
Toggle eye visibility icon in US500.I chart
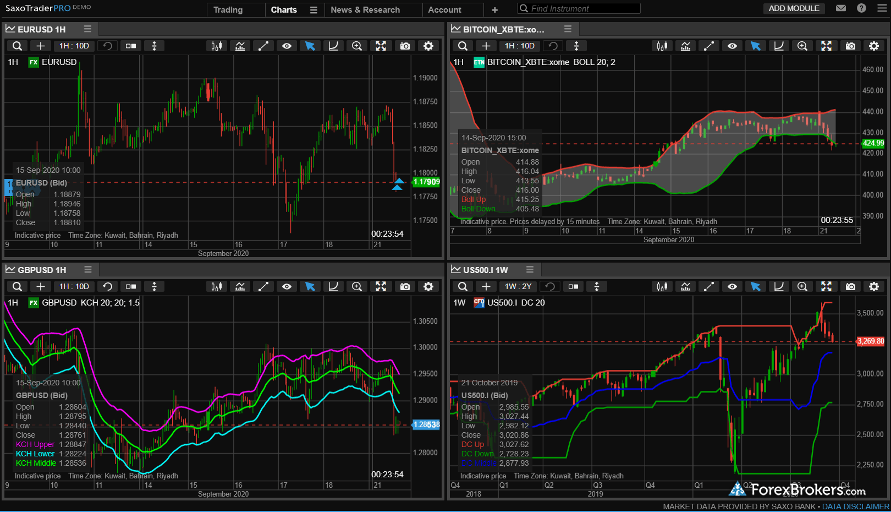click(732, 286)
